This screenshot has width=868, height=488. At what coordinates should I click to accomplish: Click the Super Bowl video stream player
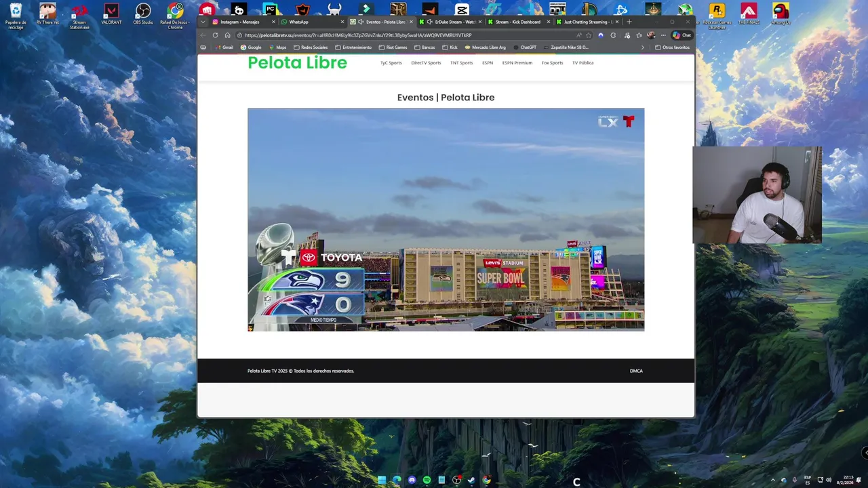pos(446,220)
